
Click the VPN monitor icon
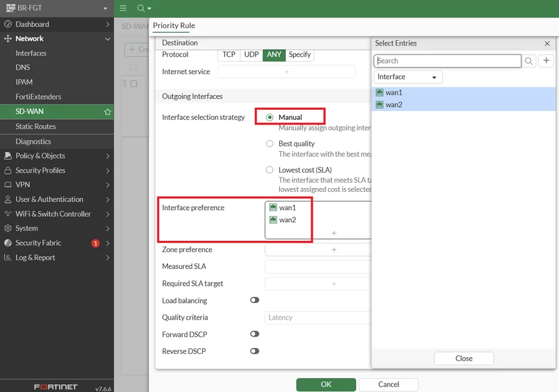point(8,185)
